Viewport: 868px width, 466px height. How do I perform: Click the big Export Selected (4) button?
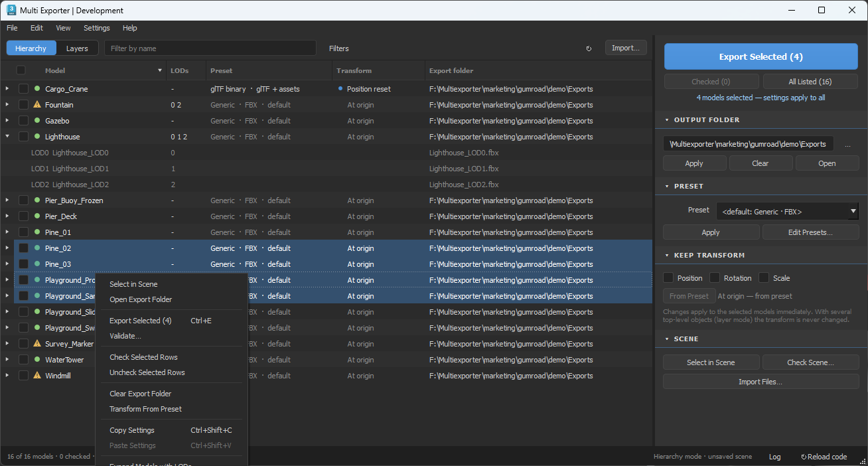click(761, 56)
